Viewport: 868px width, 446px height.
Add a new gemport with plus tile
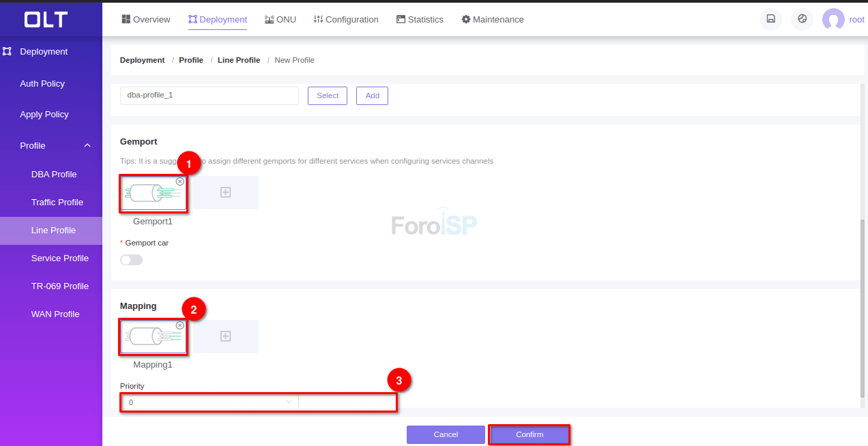click(225, 192)
